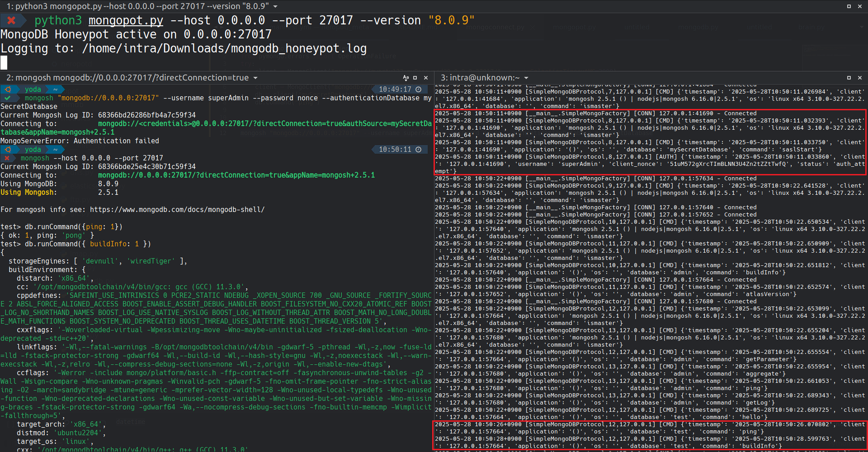This screenshot has height=452, width=868.
Task: Click the storageEngines 'devnull', 'wiredTiger' line
Action: (x=98, y=261)
